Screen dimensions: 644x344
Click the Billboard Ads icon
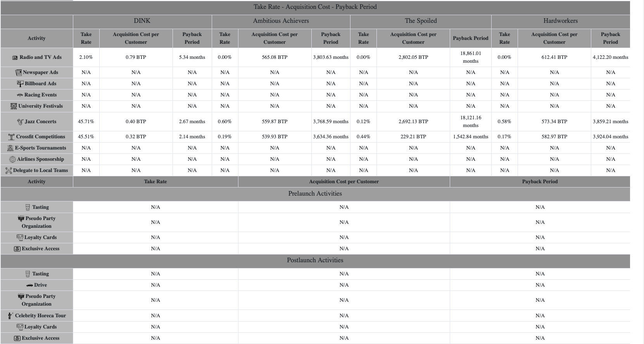[20, 84]
